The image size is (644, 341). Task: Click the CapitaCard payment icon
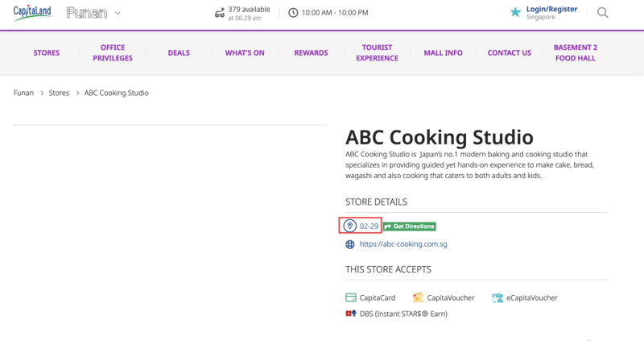(x=351, y=297)
